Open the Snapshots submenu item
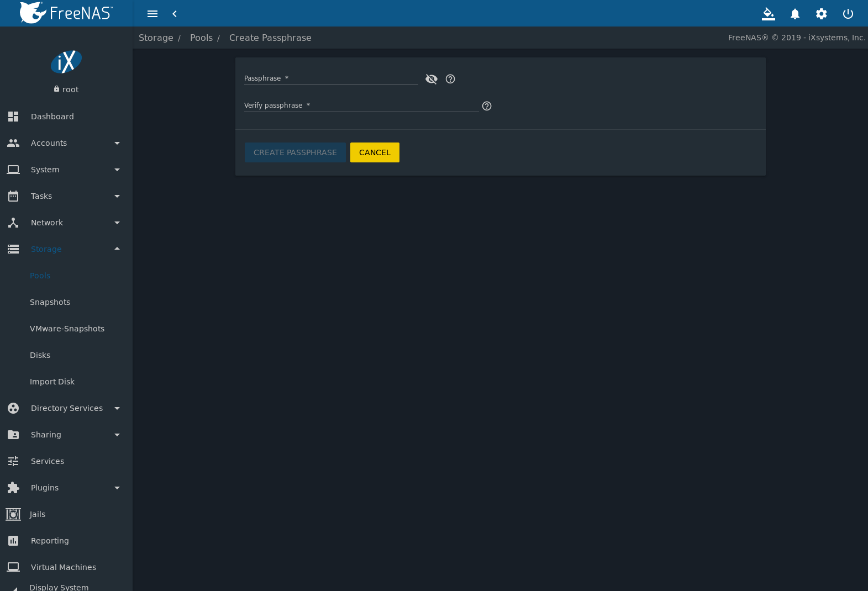Screen dimensions: 868x591 66,302
